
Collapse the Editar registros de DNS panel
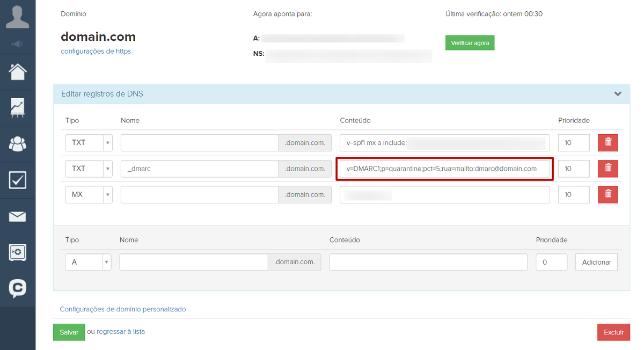[618, 94]
